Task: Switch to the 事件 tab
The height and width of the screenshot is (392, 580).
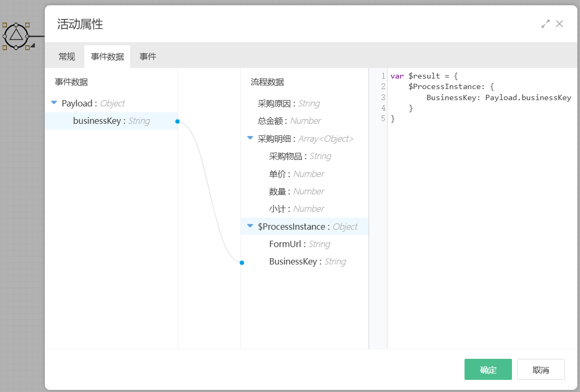Action: point(148,56)
